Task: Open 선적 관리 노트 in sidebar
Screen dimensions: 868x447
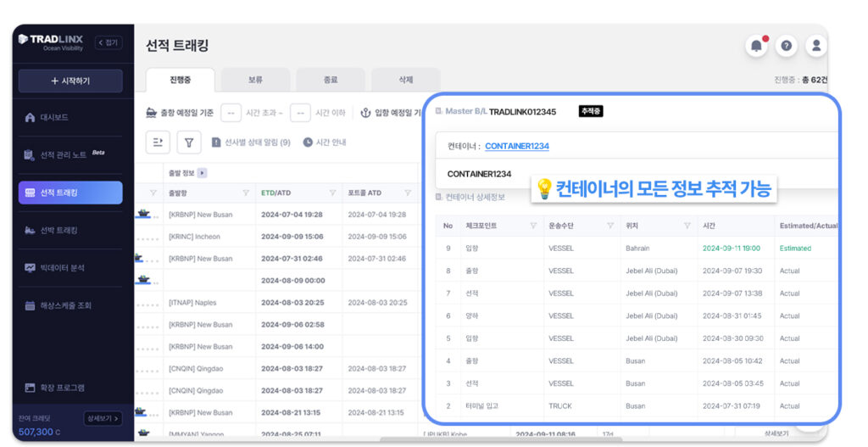Action: coord(70,154)
